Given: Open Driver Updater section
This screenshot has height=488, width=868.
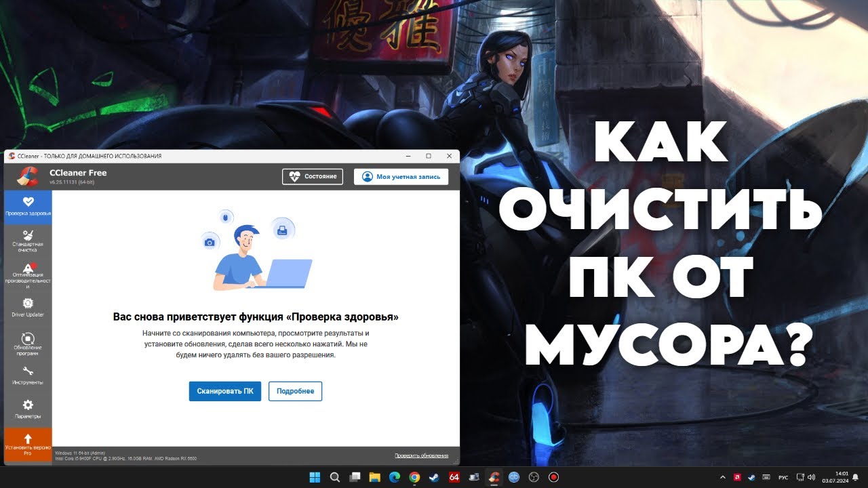Looking at the screenshot, I should coord(28,307).
